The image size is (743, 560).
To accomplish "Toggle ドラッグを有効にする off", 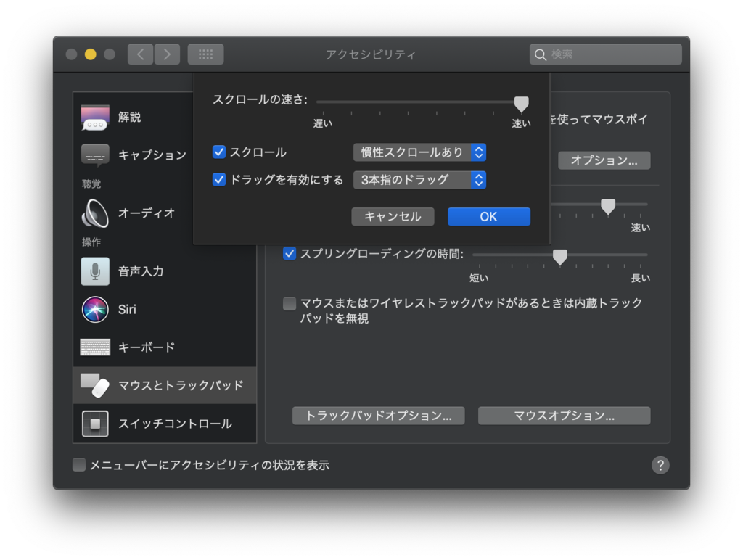I will click(x=218, y=179).
